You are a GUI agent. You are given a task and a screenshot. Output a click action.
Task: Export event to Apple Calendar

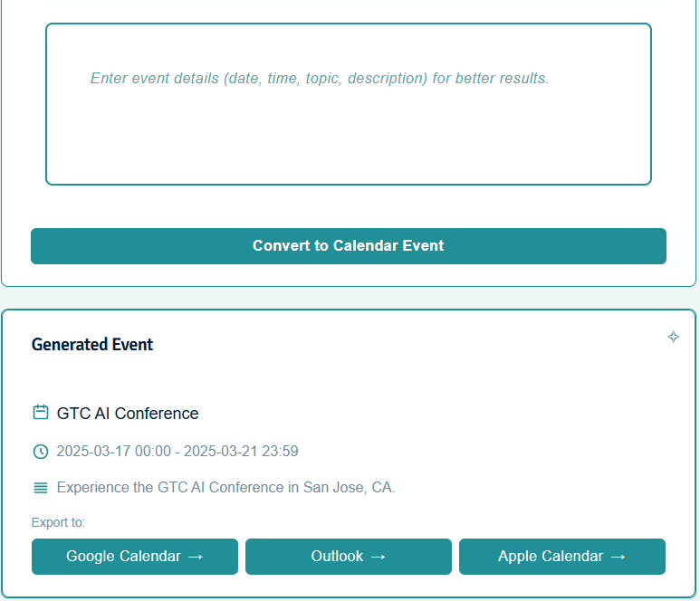tap(562, 557)
